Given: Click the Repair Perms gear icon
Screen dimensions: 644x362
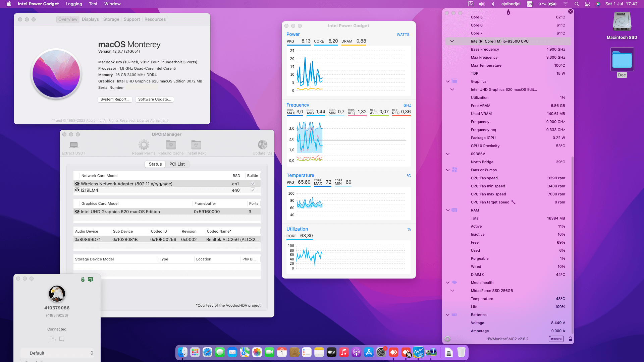Looking at the screenshot, I should [144, 145].
